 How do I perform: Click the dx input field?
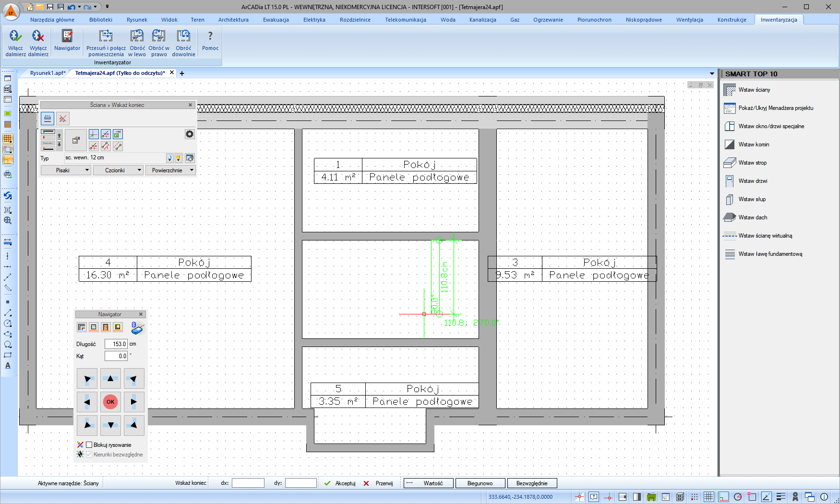pyautogui.click(x=248, y=483)
